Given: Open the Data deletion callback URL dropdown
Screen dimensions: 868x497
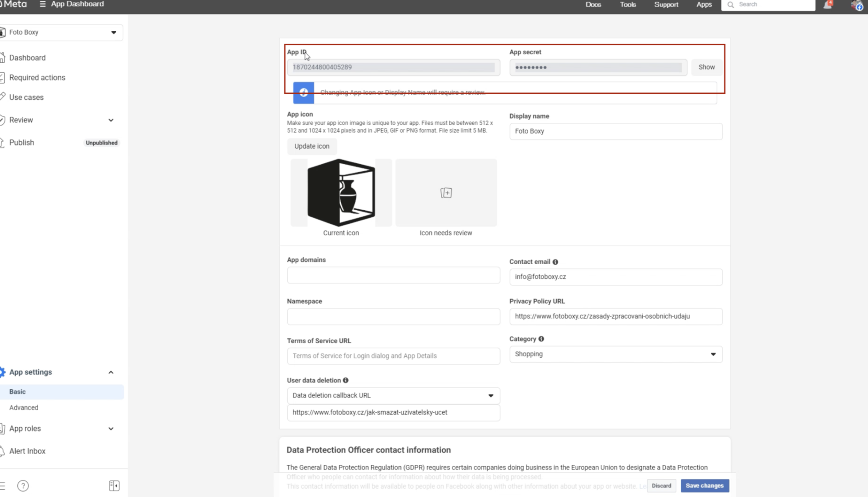Looking at the screenshot, I should [x=394, y=396].
